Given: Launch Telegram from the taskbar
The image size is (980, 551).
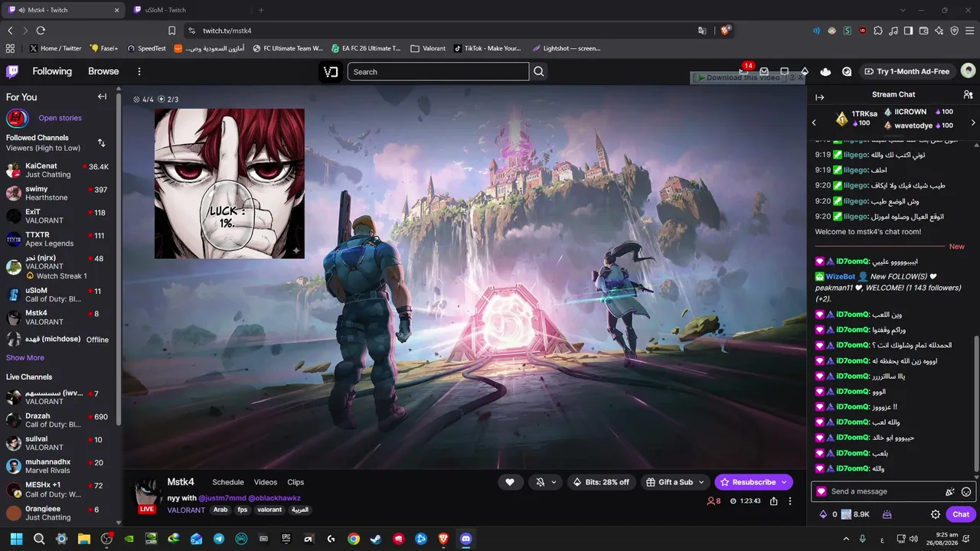Looking at the screenshot, I should point(219,539).
